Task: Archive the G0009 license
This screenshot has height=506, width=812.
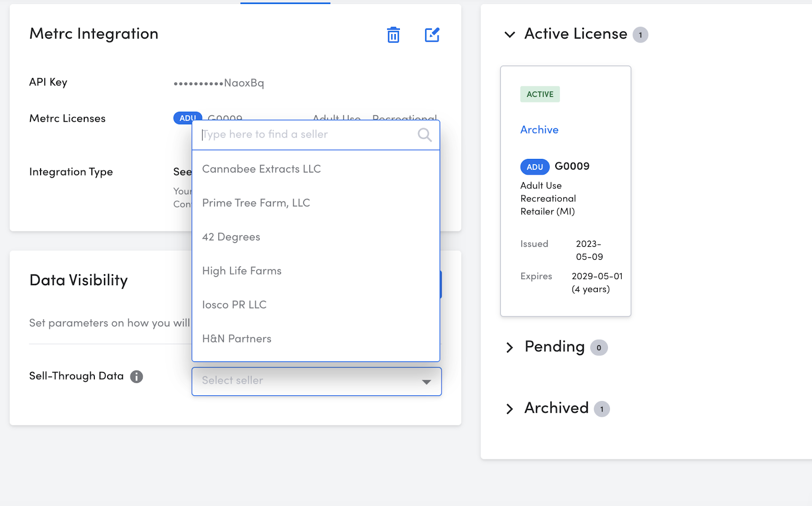Action: (539, 130)
